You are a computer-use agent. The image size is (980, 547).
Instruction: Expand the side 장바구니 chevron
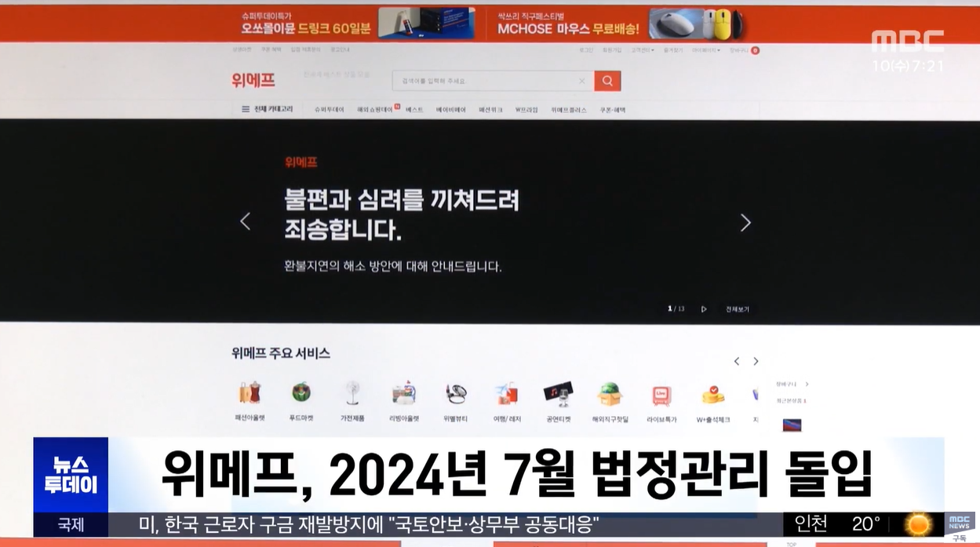tap(807, 385)
